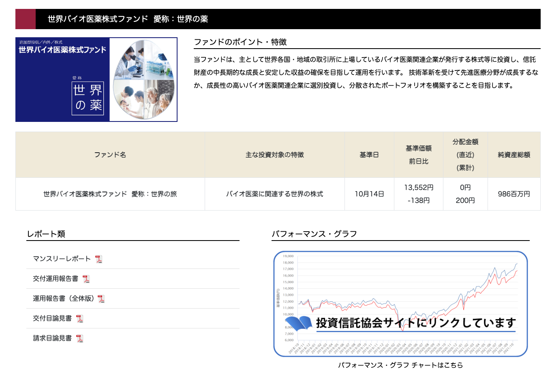552x392 pixels.
Task: View the 運用報告書（全体版） document link
Action: click(x=63, y=298)
